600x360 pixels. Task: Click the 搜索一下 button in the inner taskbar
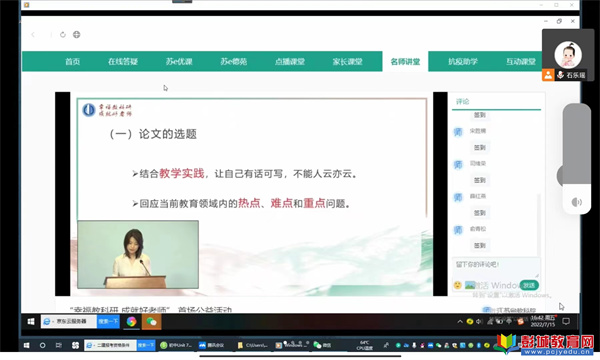pyautogui.click(x=108, y=322)
